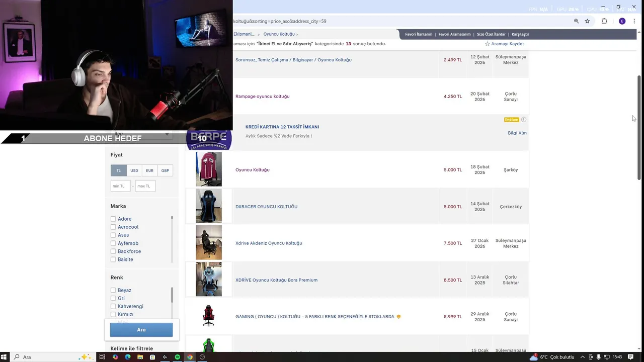This screenshot has width=644, height=362.
Task: Open the Xdrive Akdeniz Oyuncu Koltuğu listing
Action: [x=269, y=243]
